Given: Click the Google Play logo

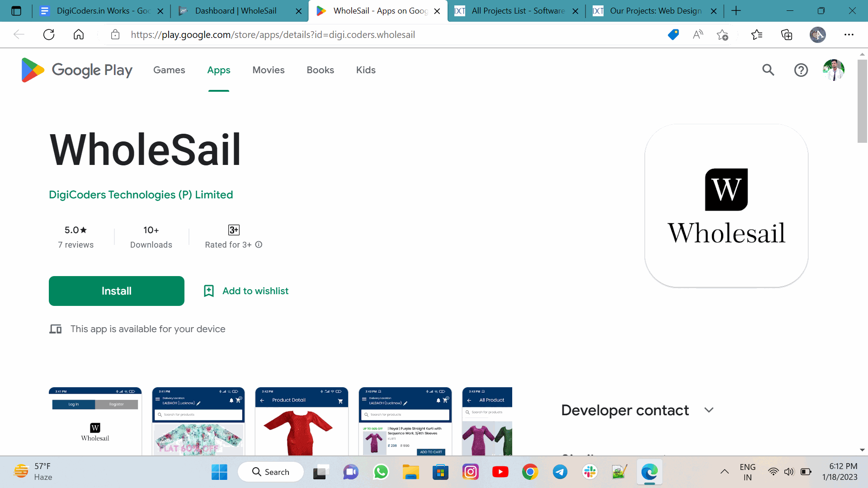Looking at the screenshot, I should [x=77, y=70].
